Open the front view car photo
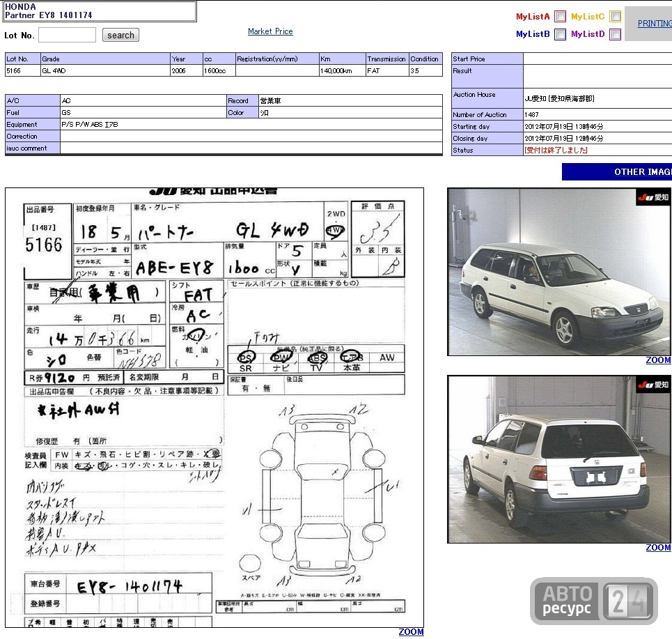This screenshot has height=639, width=672. [x=559, y=272]
